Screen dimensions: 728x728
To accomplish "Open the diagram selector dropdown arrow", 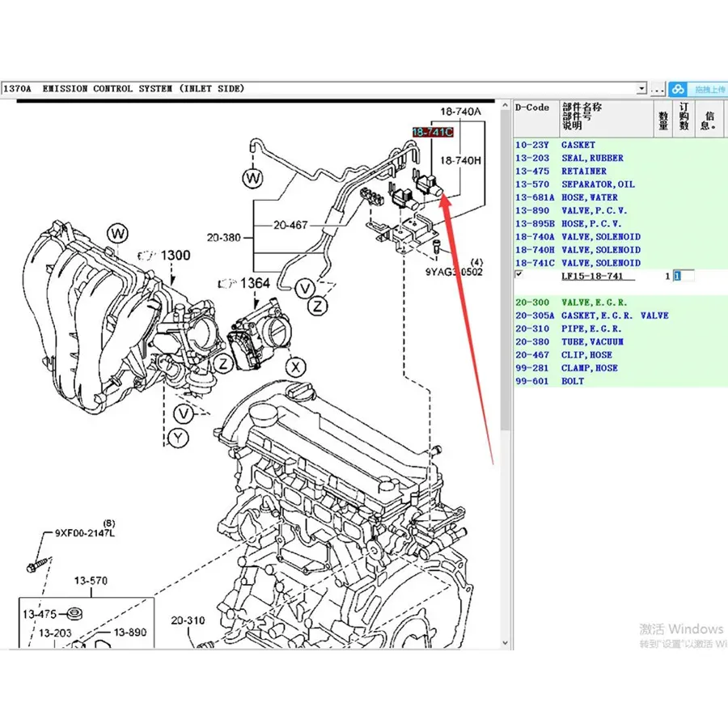I will pyautogui.click(x=641, y=89).
